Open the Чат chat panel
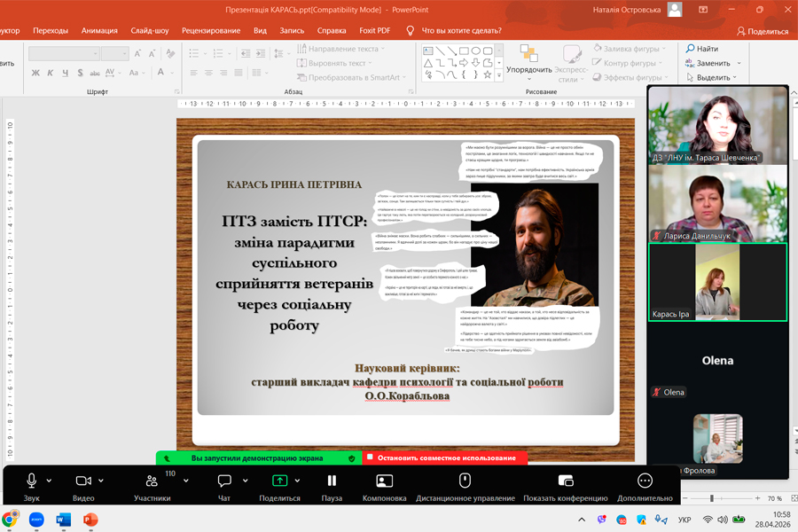The height and width of the screenshot is (532, 798). click(x=224, y=481)
